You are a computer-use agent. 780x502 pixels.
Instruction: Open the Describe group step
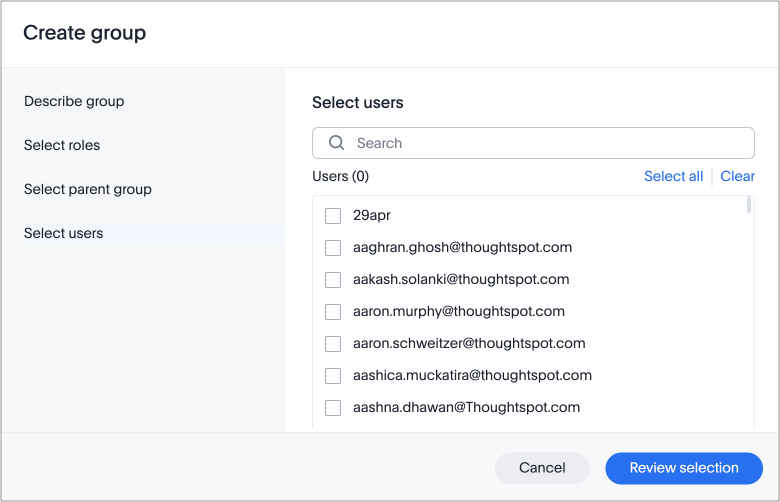(74, 101)
